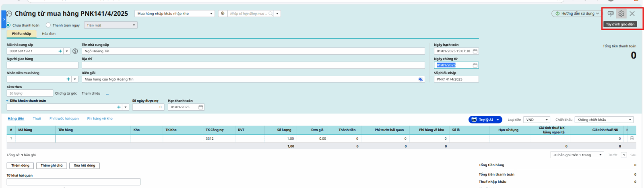Click the Thêm dòng button

pos(20,165)
